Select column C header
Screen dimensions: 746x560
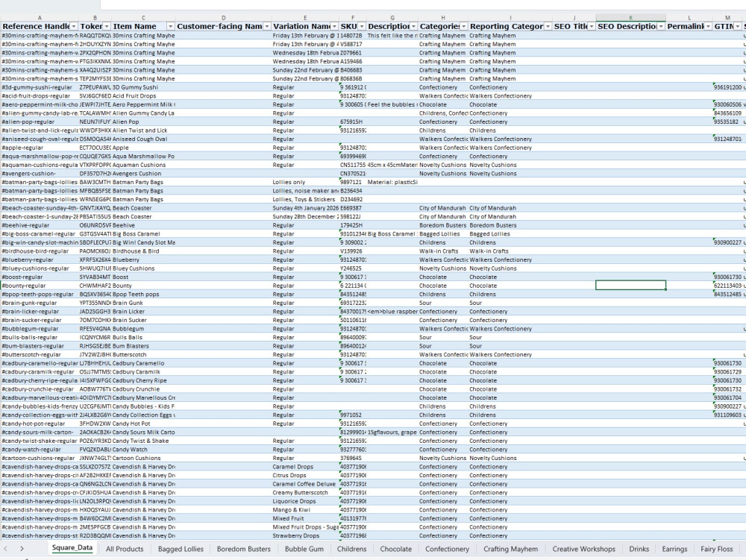[x=143, y=18]
